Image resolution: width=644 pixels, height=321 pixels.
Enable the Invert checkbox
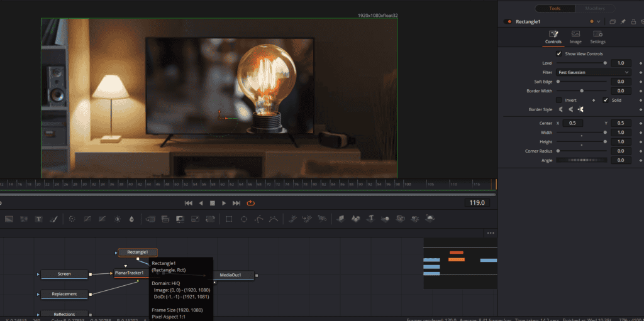tap(559, 100)
